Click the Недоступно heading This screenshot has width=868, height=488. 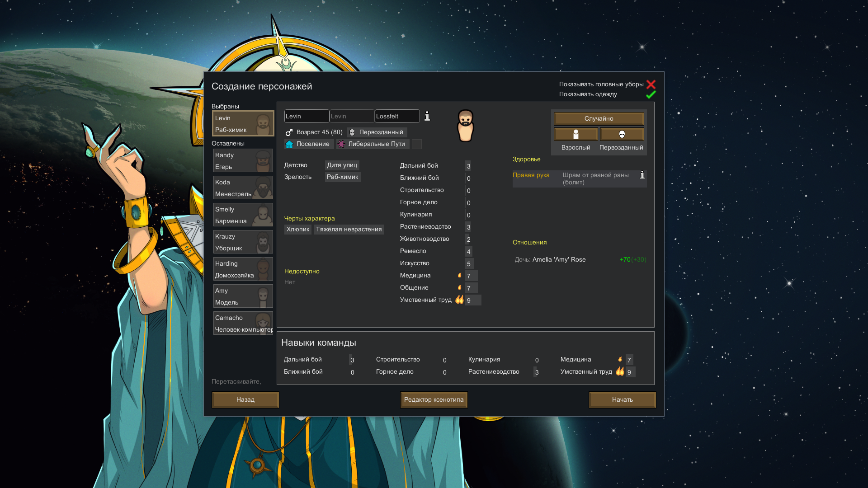(x=302, y=272)
